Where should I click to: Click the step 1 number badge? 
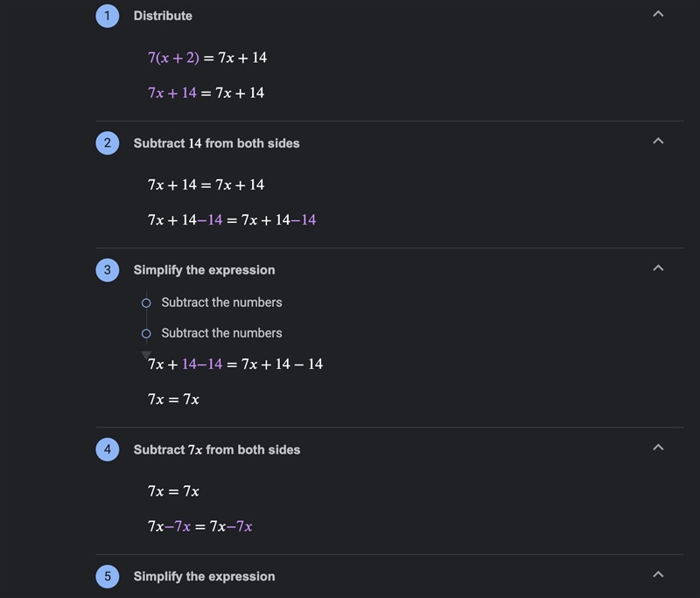[107, 16]
